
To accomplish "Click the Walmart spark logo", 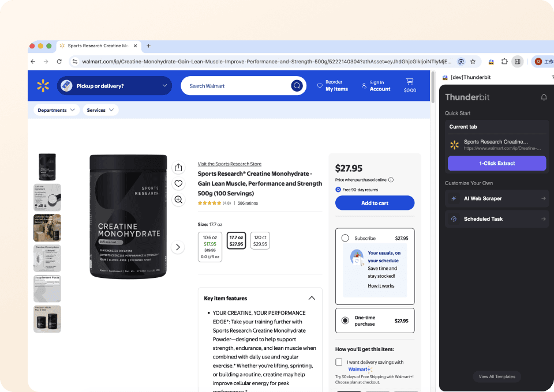I will 43,86.
